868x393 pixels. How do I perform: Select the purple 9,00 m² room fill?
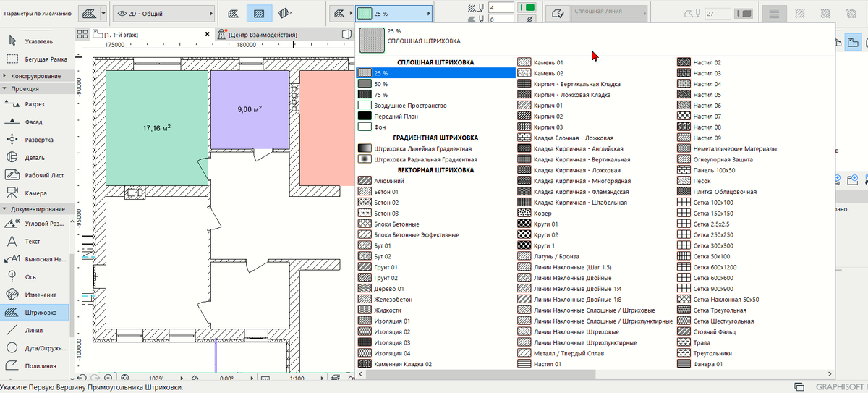(249, 109)
